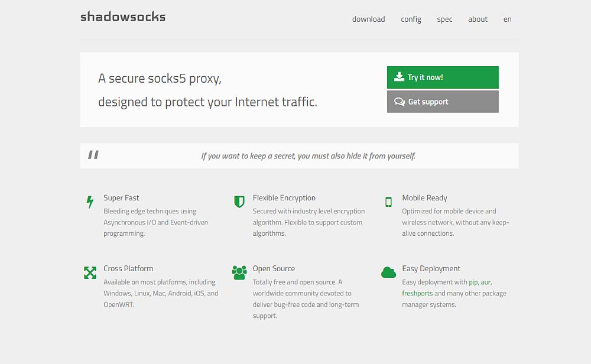Click the phone Mobile Ready icon
Viewport: 591px width, 364px height.
pos(388,202)
